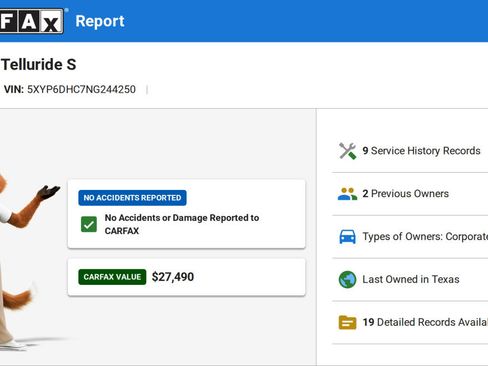Select Types of Owners: Corporate row
Screen dimensions: 488x366
(x=410, y=237)
